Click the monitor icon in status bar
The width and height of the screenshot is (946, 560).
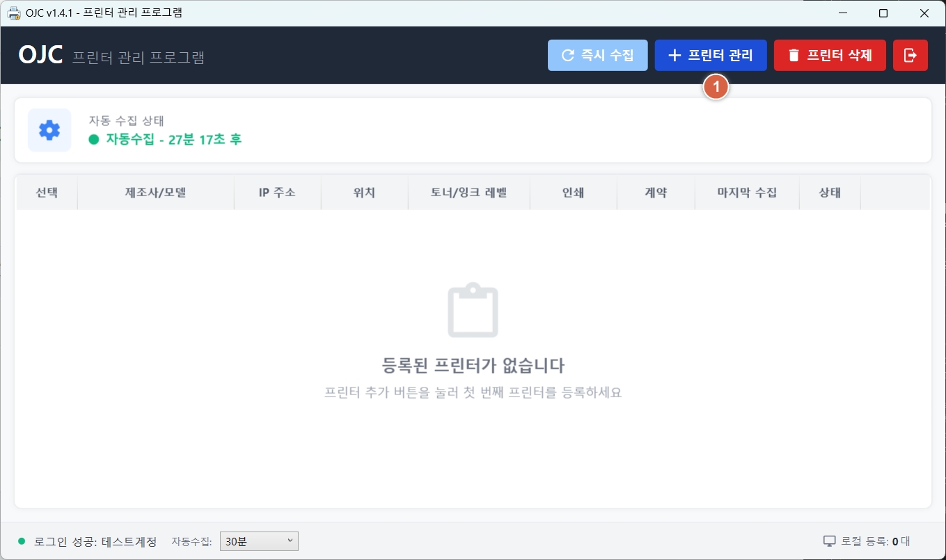click(828, 541)
